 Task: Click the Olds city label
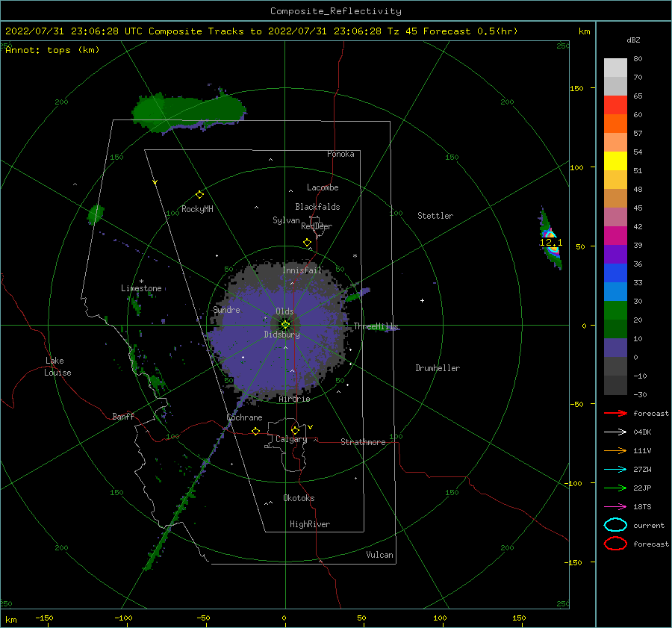[284, 311]
